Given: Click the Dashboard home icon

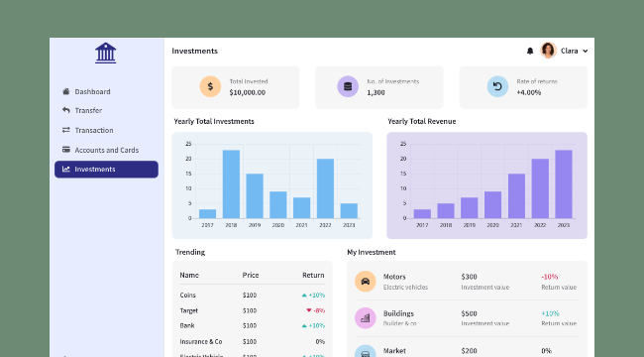Looking at the screenshot, I should pos(66,91).
